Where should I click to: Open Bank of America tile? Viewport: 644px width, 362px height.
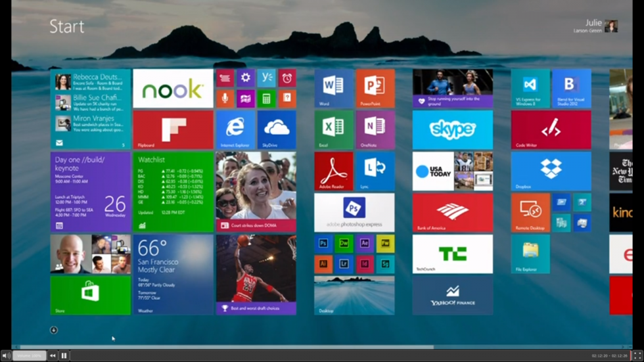[x=453, y=213]
